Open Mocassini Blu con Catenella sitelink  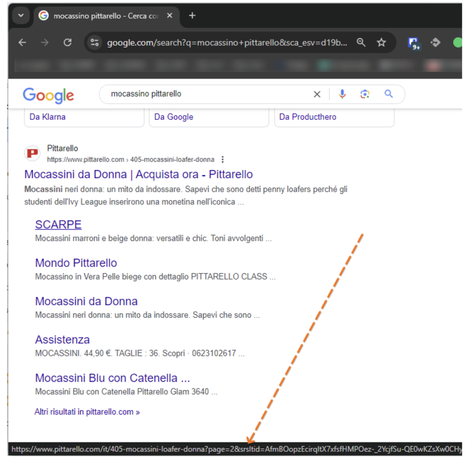tap(113, 378)
